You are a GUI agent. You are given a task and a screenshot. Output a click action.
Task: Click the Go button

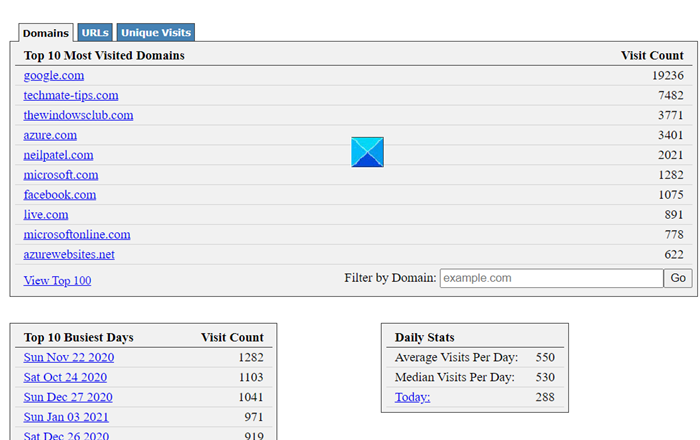[x=678, y=278]
